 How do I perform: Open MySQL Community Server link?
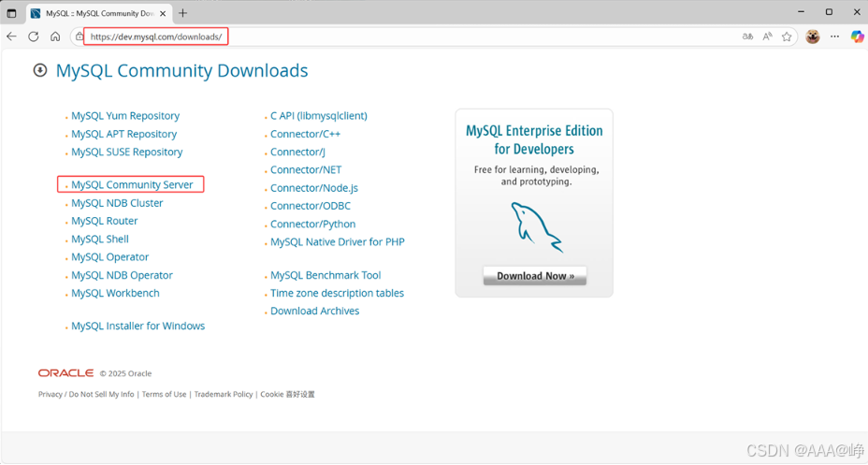[132, 184]
